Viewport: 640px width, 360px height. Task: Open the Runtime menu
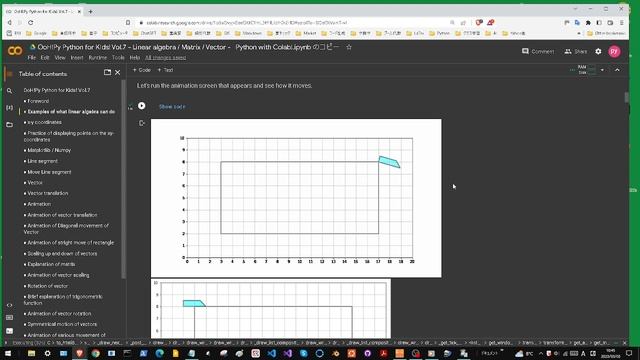tap(98, 58)
